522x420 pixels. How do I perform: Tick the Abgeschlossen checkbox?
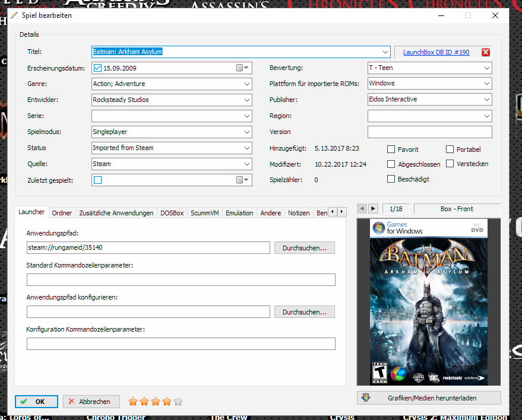click(x=391, y=164)
